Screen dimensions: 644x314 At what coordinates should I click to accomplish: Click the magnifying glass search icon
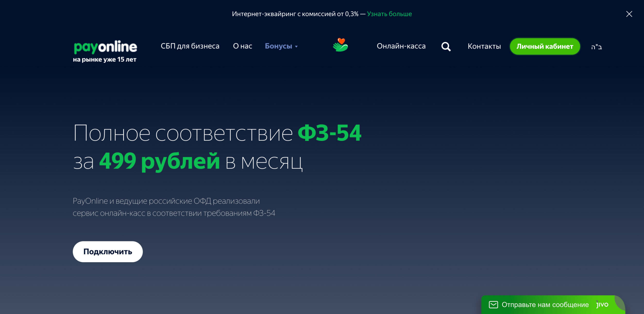446,47
